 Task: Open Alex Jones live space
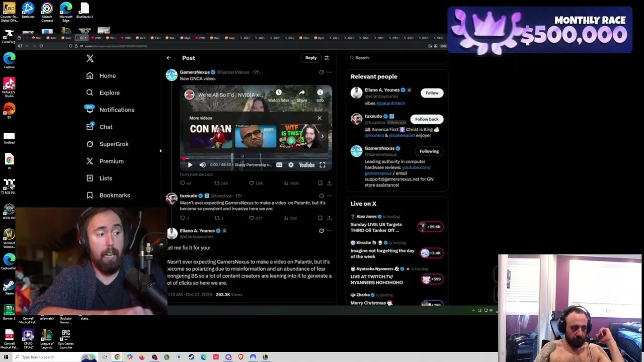(396, 224)
